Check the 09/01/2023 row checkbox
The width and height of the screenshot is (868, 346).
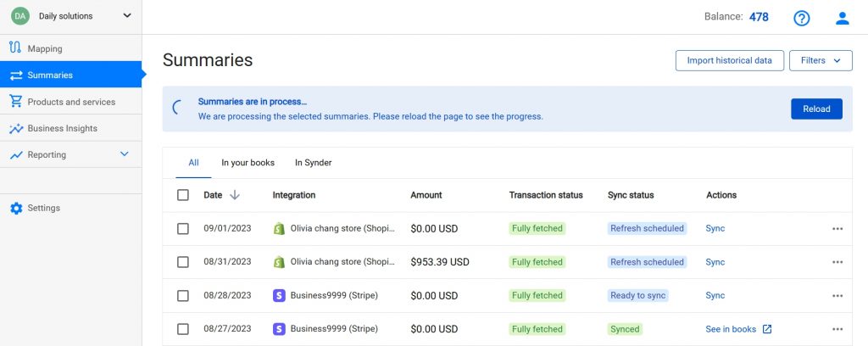[183, 229]
